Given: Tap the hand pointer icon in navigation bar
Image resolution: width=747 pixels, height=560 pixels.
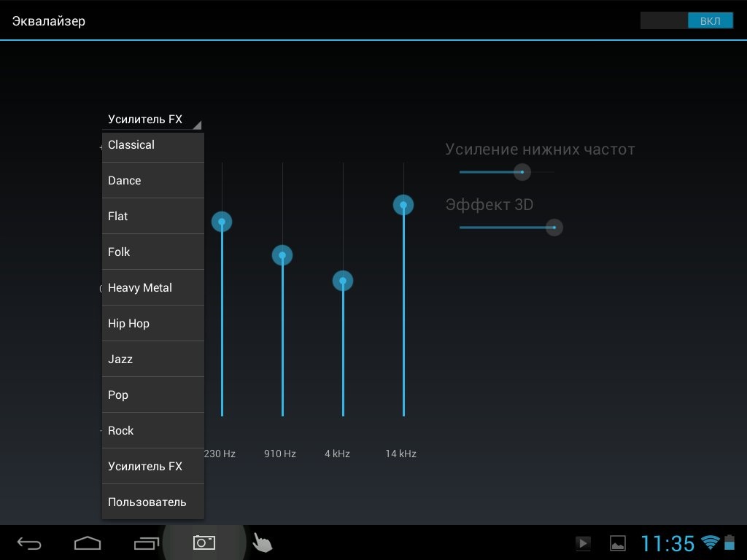Looking at the screenshot, I should click(262, 543).
